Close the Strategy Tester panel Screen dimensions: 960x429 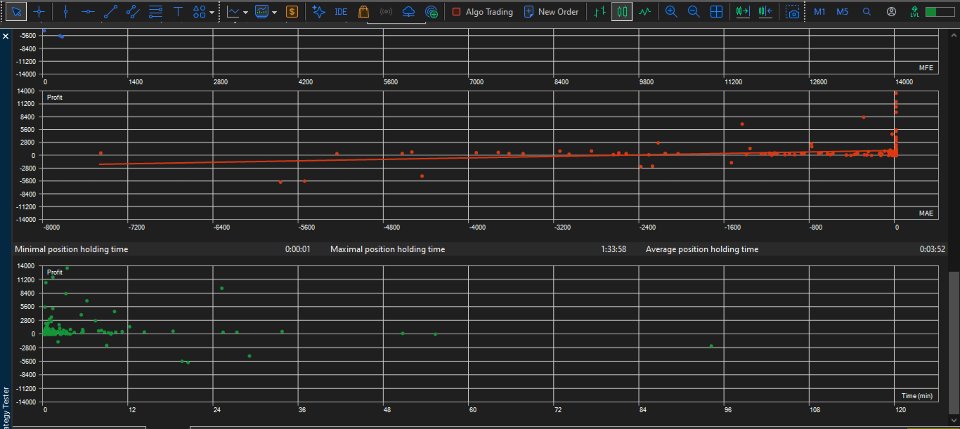click(x=6, y=37)
